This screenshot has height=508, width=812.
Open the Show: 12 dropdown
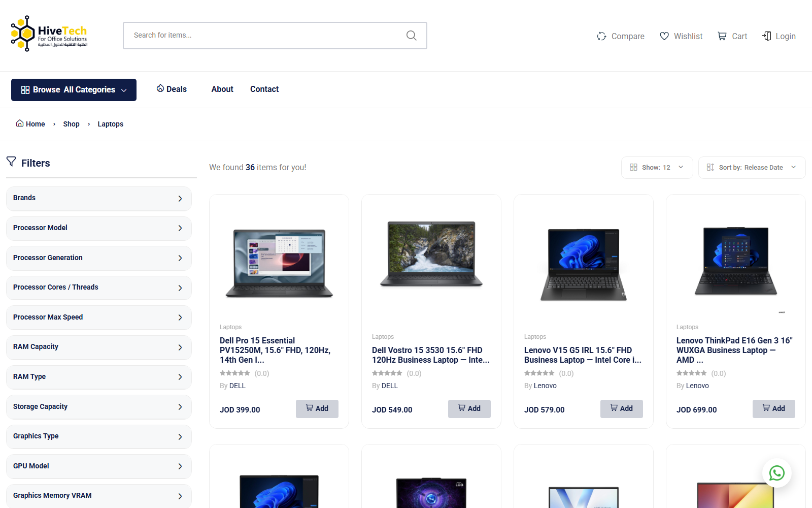pos(657,168)
